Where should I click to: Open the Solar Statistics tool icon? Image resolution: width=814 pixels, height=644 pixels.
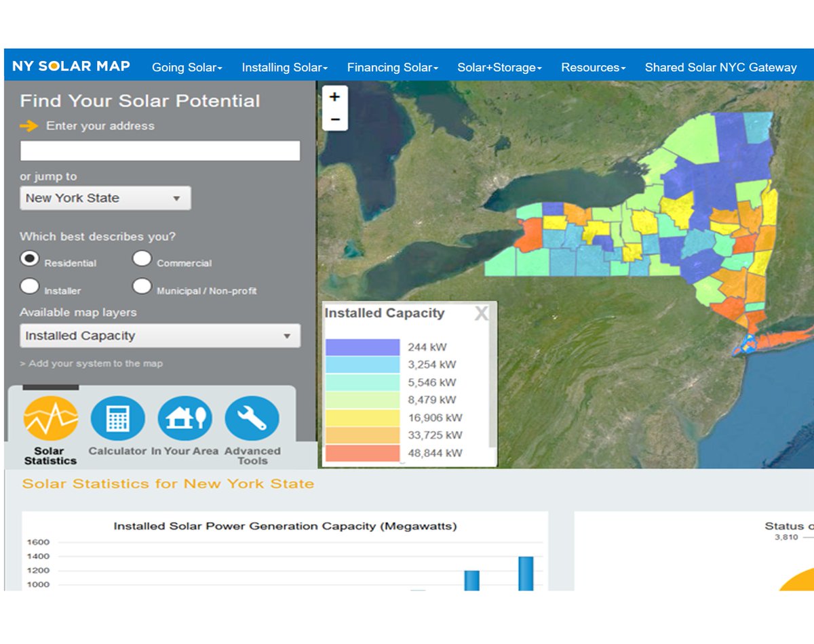point(51,419)
